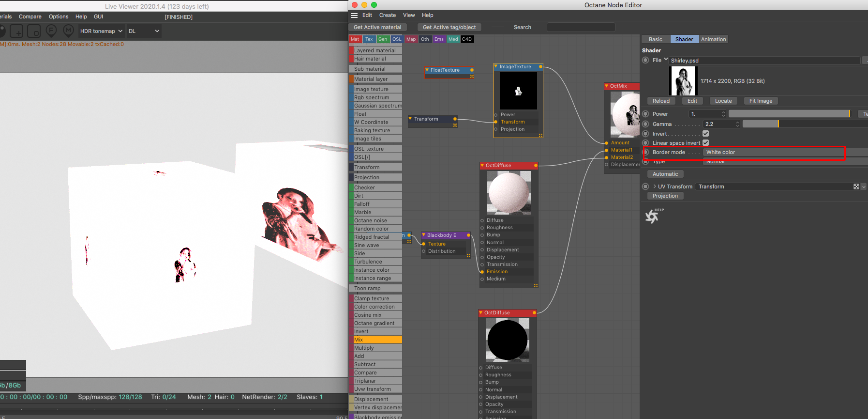Open the Options menu in Live Viewer

[59, 16]
